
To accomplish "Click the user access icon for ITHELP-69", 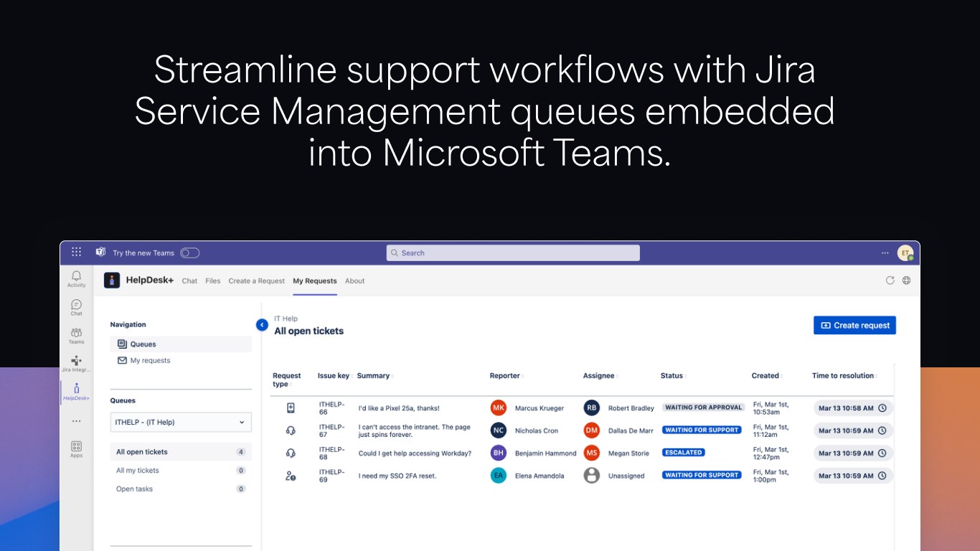I will pos(291,476).
